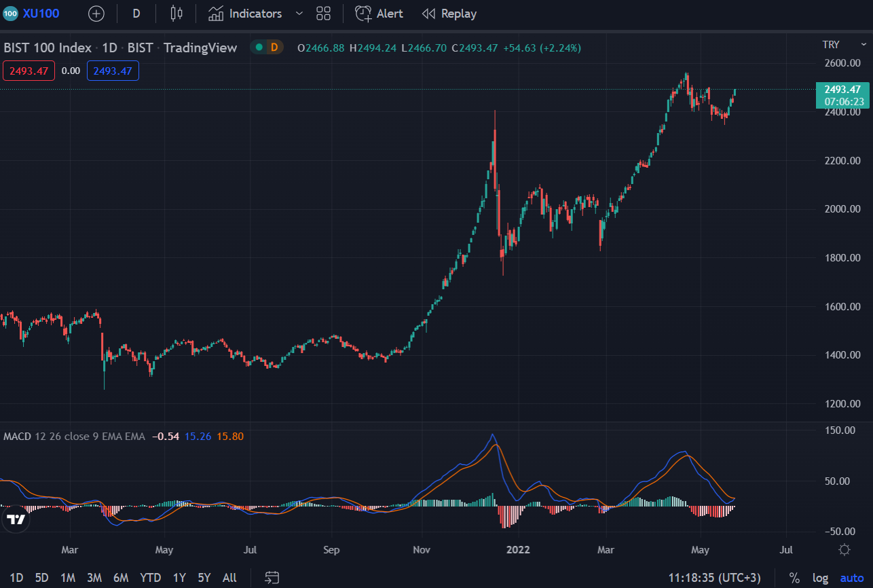Viewport: 873px width, 588px height.
Task: Open the Indicators dialog
Action: pos(245,14)
